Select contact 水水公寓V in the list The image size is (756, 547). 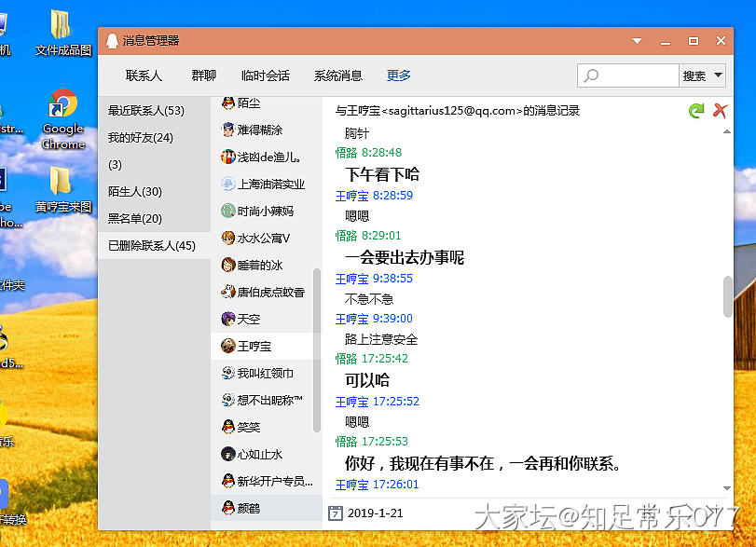[x=263, y=238]
